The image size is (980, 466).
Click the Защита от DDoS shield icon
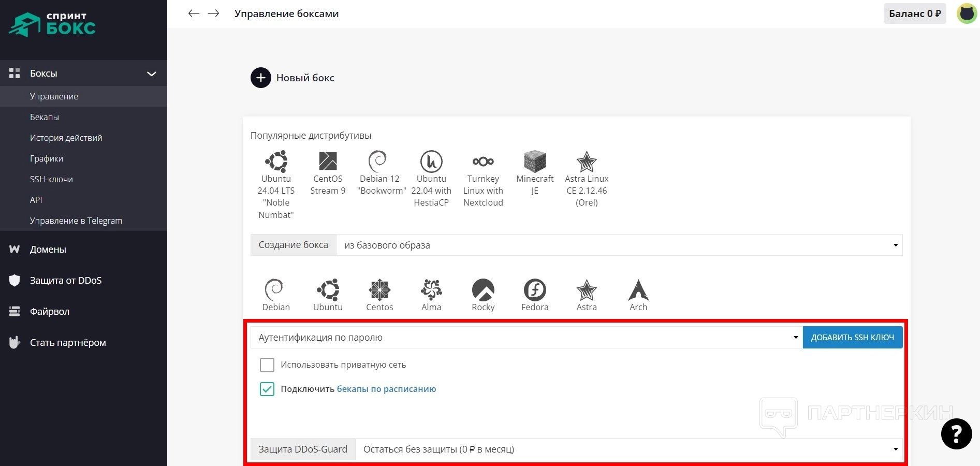[14, 280]
